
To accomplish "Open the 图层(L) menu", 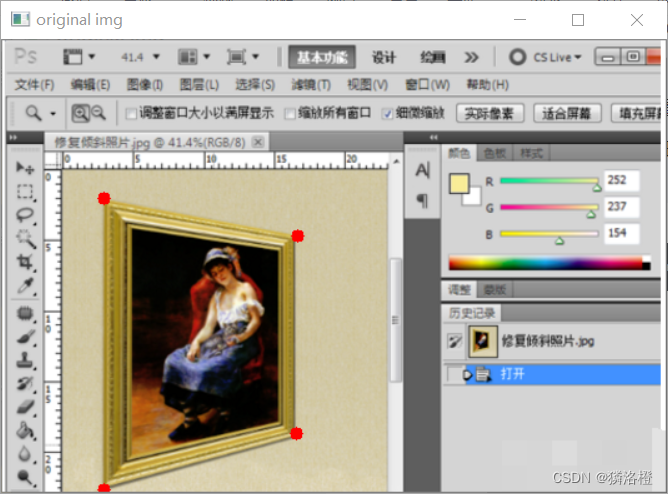I will pyautogui.click(x=199, y=85).
